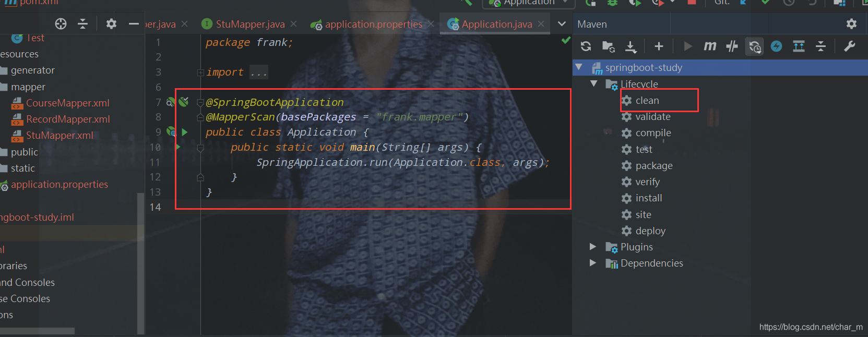This screenshot has width=868, height=337.
Task: Download sources and documentation in Maven toolbar
Action: (x=631, y=47)
